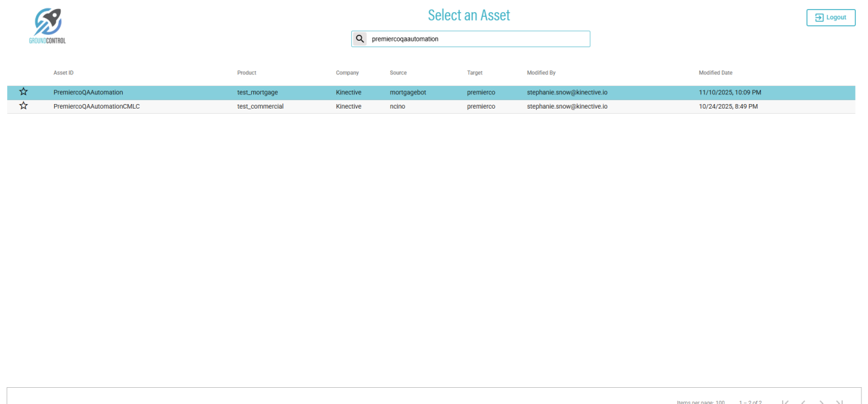
Task: Click Kinective in the test_commercial row
Action: coord(349,107)
